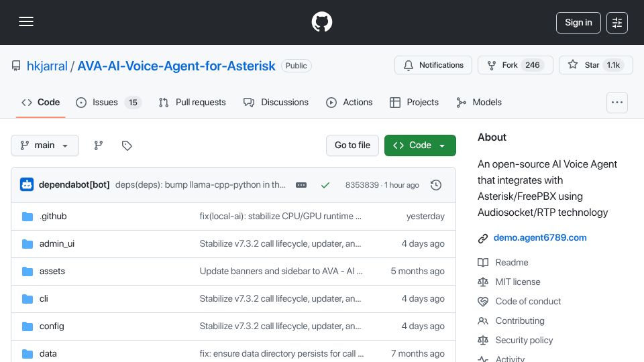Click the data folder icon

tap(28, 354)
